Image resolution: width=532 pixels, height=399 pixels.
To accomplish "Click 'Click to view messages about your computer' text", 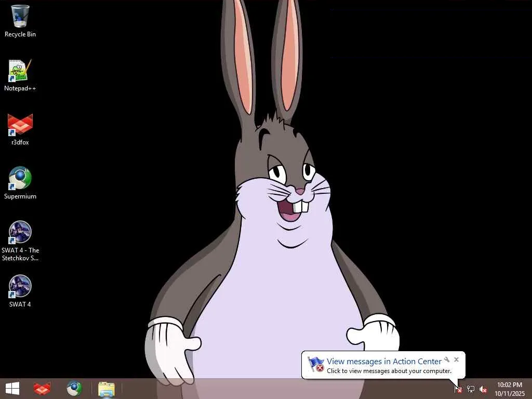I will (x=389, y=371).
